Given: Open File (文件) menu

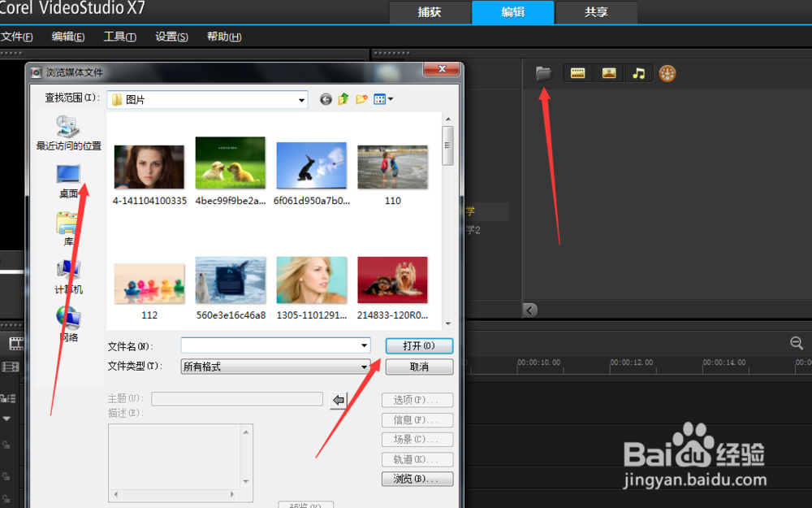Looking at the screenshot, I should point(16,37).
